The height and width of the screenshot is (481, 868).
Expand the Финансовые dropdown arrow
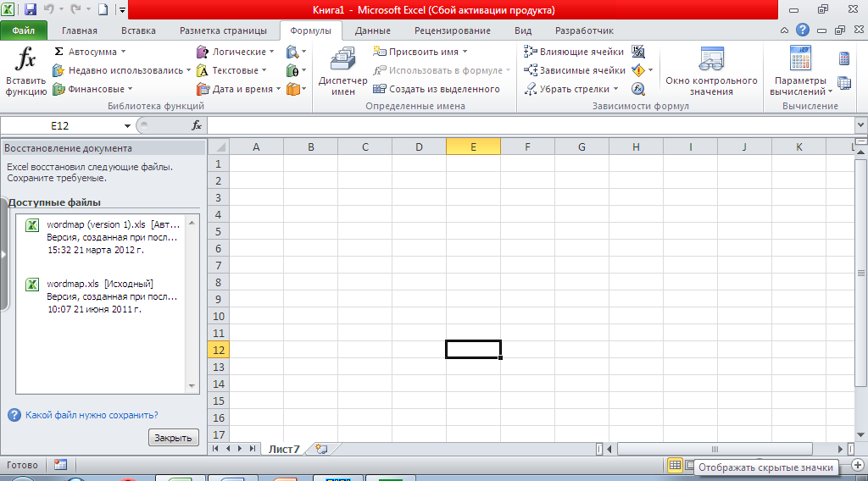point(130,89)
